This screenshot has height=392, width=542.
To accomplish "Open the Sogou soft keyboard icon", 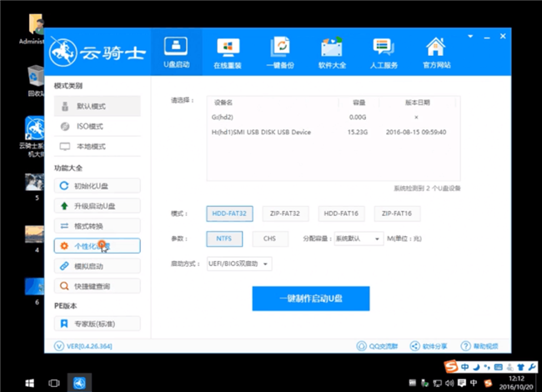I will click(x=498, y=367).
